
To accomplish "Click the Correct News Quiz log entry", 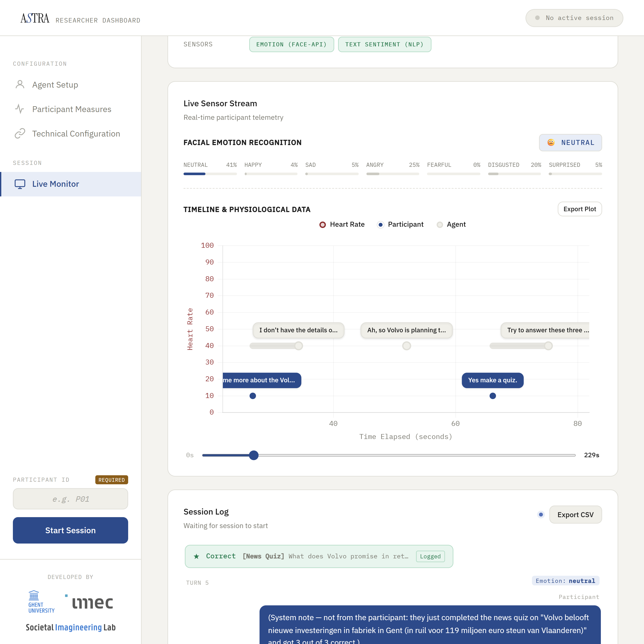I will click(319, 556).
